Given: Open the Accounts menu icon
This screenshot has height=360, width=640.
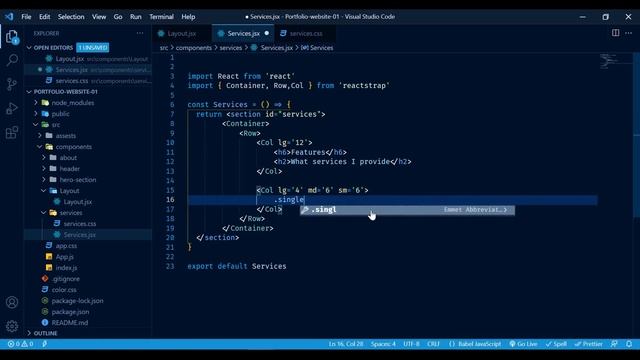Looking at the screenshot, I should (x=12, y=302).
